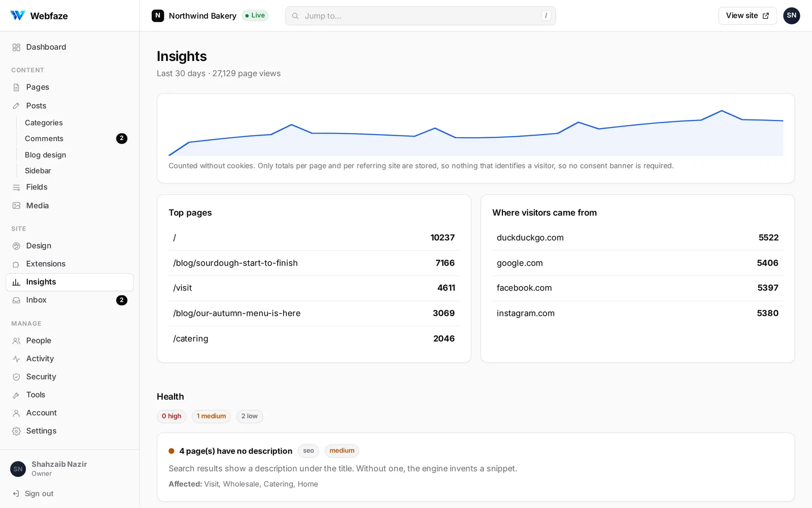Click the Account person icon
This screenshot has height=508, width=812.
pyautogui.click(x=16, y=413)
